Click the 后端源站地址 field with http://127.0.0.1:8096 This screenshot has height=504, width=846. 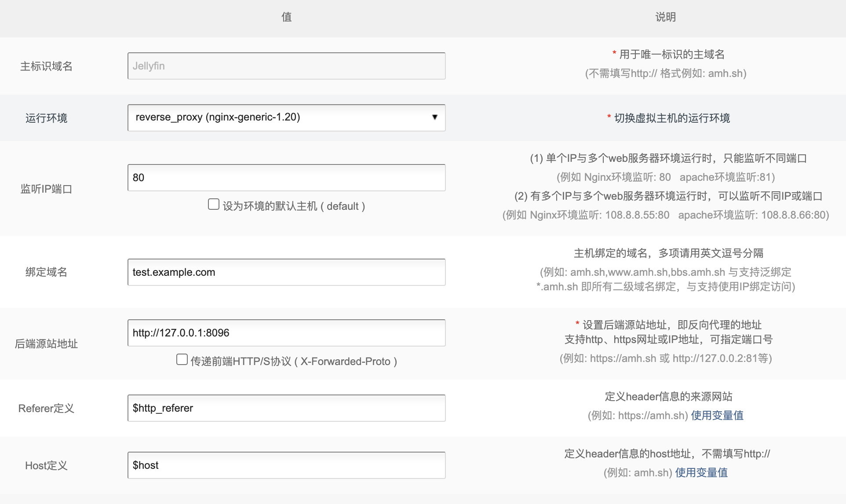(286, 333)
